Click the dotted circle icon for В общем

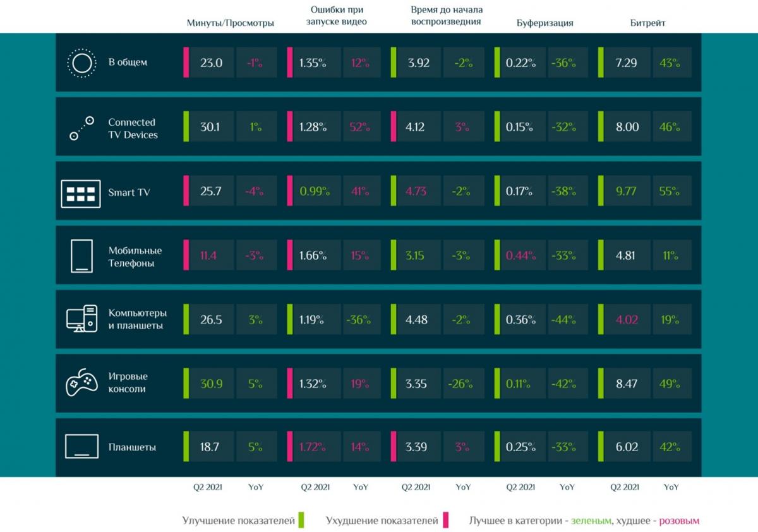click(x=81, y=63)
